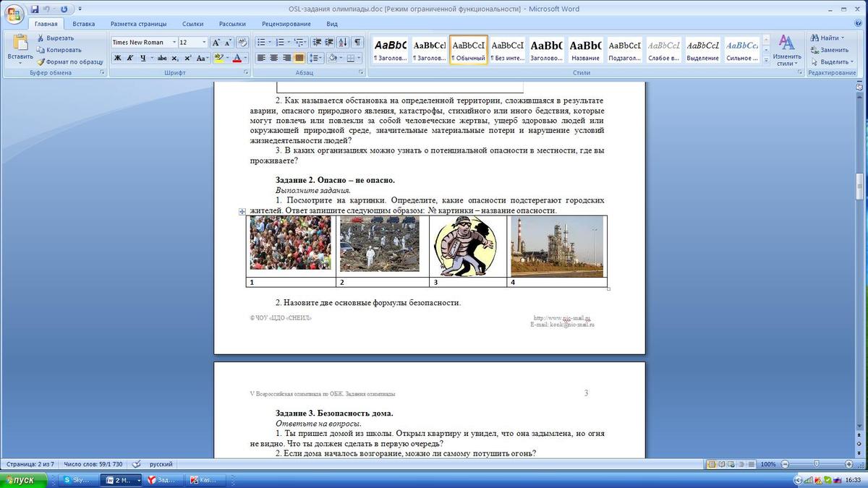
Task: Click the Paste (Вставить) clipboard icon
Action: tap(20, 44)
